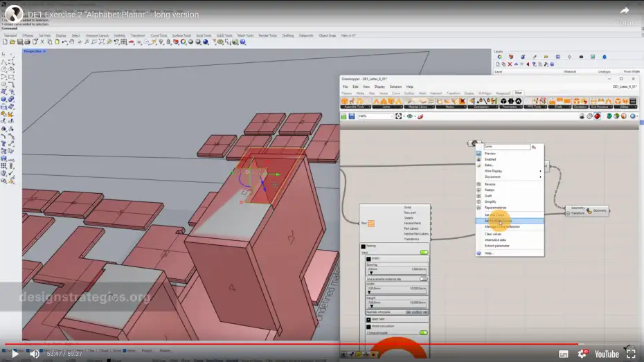Mute the video volume speaker icon

35,354
